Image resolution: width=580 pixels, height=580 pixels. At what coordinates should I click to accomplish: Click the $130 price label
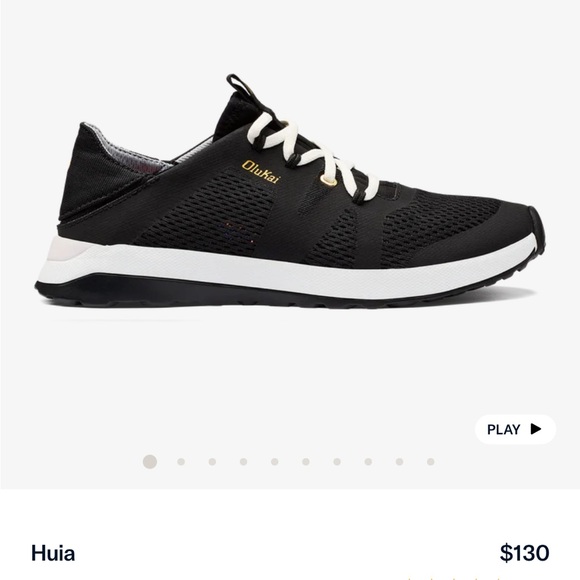(525, 553)
